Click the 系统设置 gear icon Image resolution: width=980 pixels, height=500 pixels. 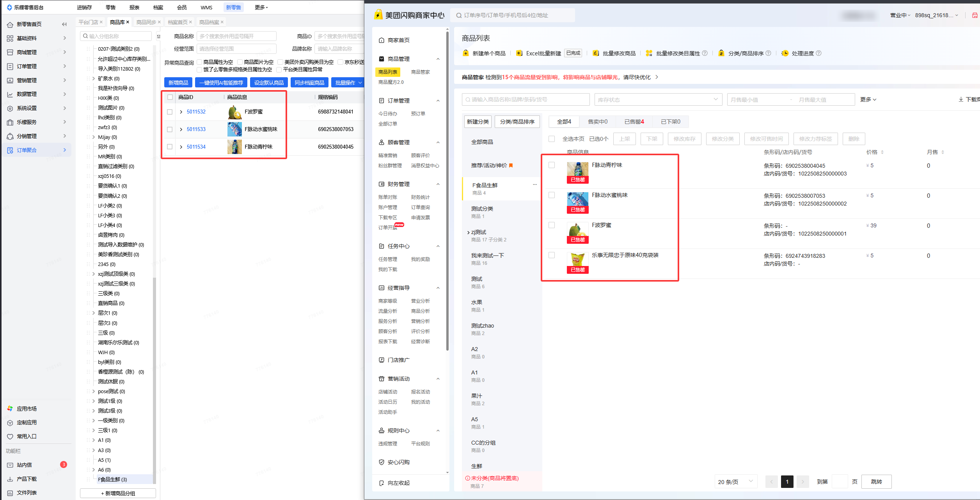tap(10, 108)
